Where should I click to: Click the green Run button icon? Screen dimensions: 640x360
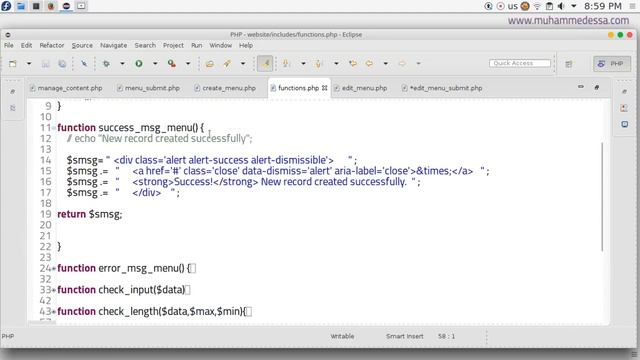click(139, 64)
